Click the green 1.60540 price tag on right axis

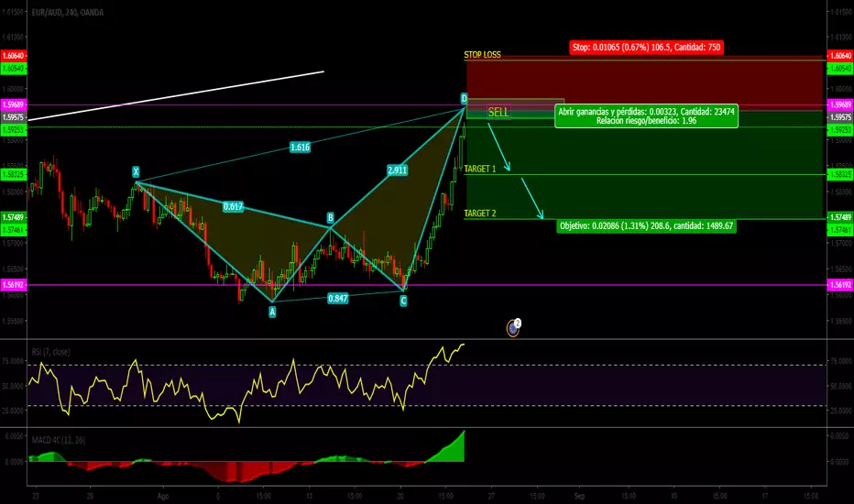[840, 69]
